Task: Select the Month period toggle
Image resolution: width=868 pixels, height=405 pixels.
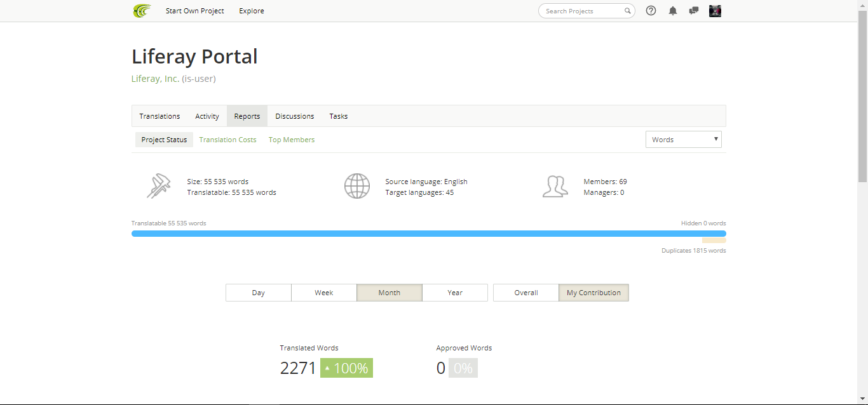Action: pos(390,293)
